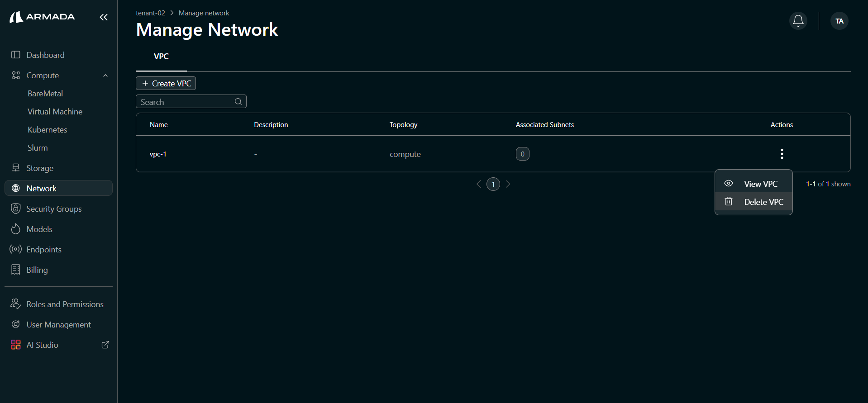Open Slurm under Compute
Viewport: 868px width, 403px height.
38,148
